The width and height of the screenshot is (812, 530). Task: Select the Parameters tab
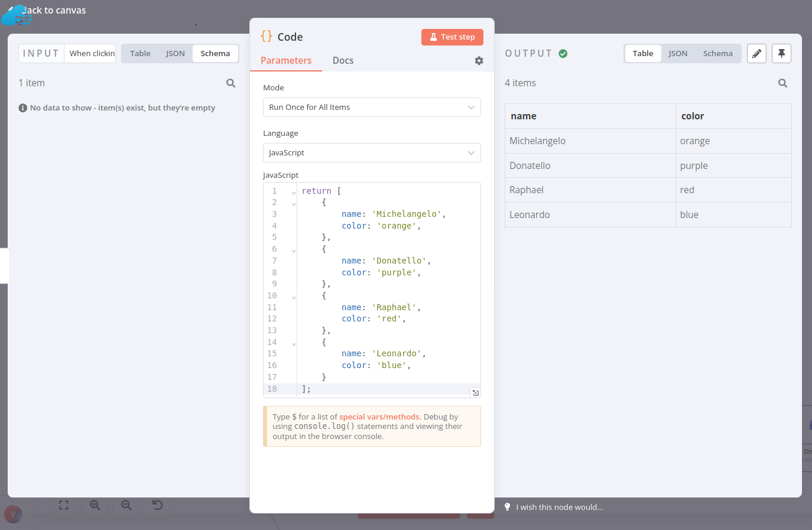(x=286, y=61)
